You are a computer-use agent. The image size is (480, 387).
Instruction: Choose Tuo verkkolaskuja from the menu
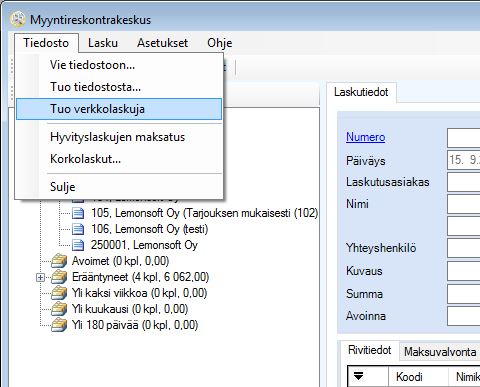coord(119,109)
